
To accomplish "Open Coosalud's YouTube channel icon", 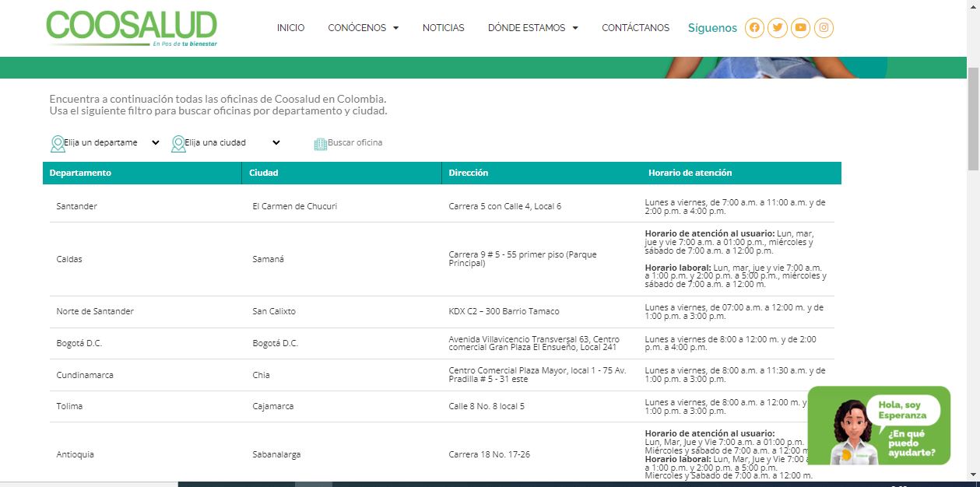I will pos(800,28).
